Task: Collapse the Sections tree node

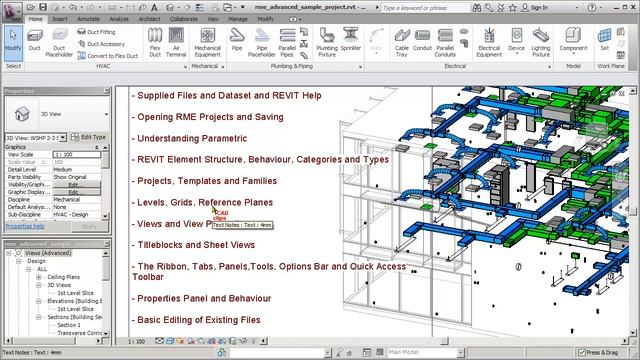Action: coord(39,317)
